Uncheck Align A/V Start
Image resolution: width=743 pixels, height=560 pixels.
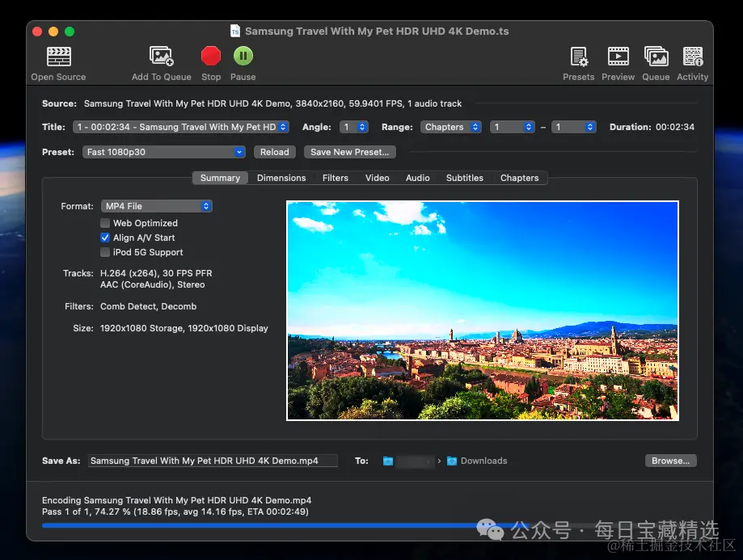pos(105,238)
